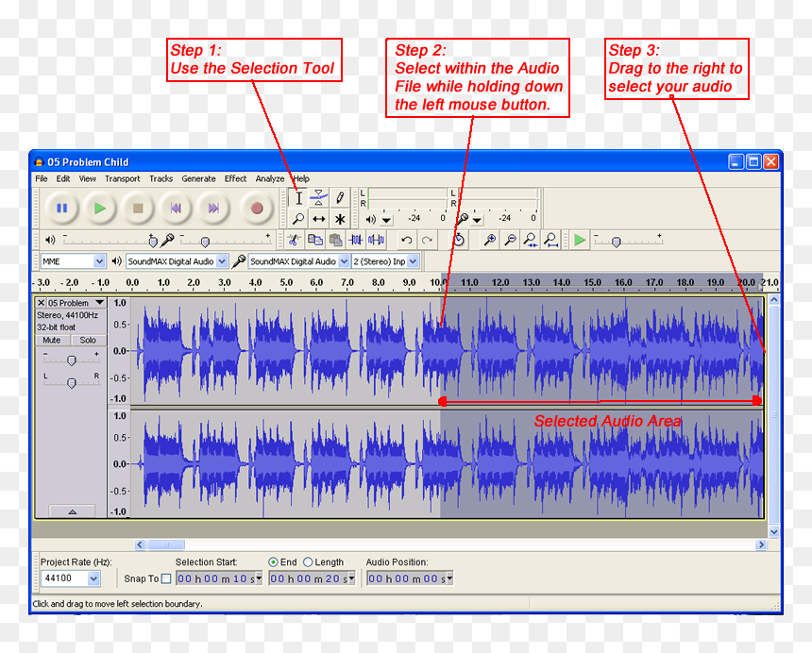Screen dimensions: 812x653
Task: Close the 05 Problem track
Action: pyautogui.click(x=41, y=303)
